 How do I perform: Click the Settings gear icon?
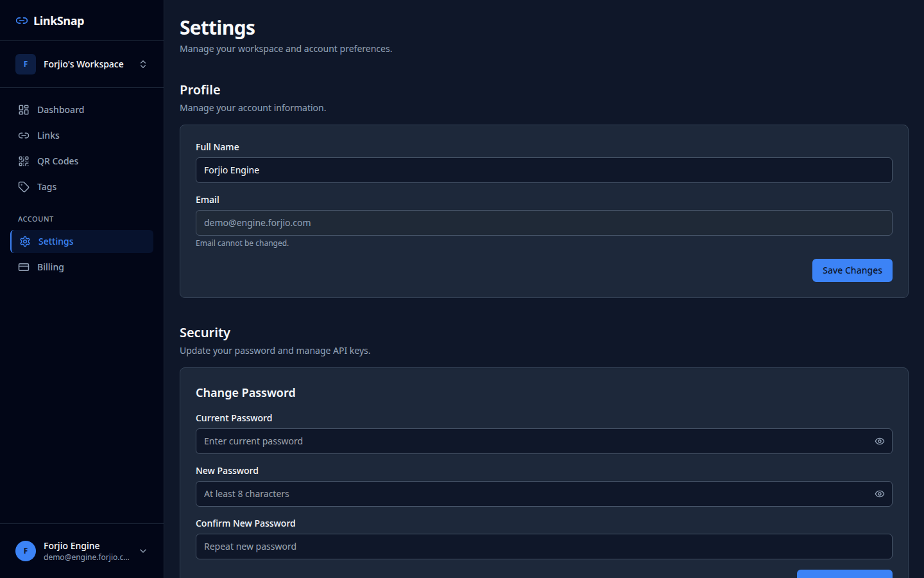pyautogui.click(x=24, y=241)
